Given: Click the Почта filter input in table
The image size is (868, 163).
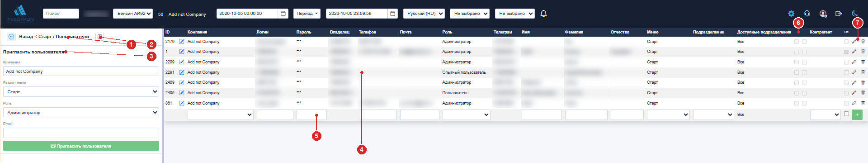Looking at the screenshot, I should click(x=420, y=115).
